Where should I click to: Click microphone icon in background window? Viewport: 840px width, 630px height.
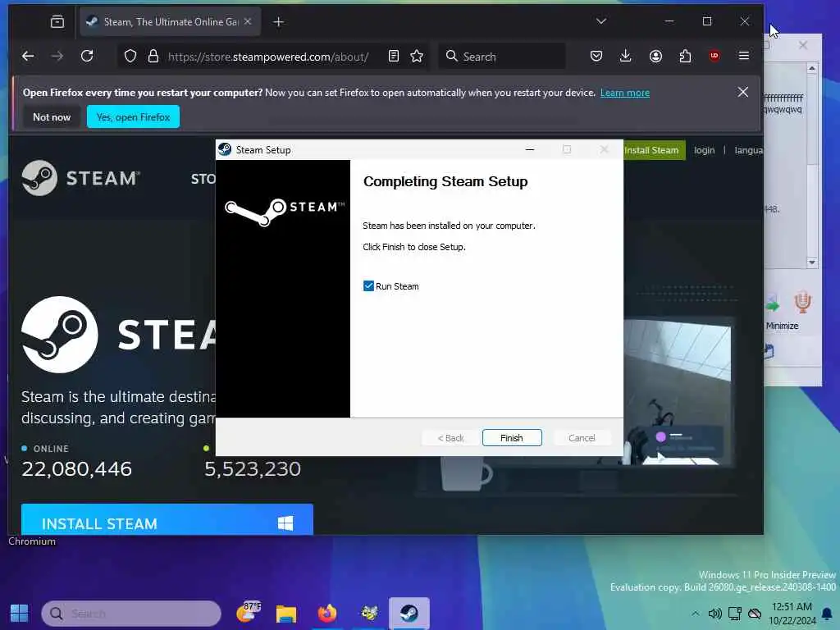[x=802, y=302]
